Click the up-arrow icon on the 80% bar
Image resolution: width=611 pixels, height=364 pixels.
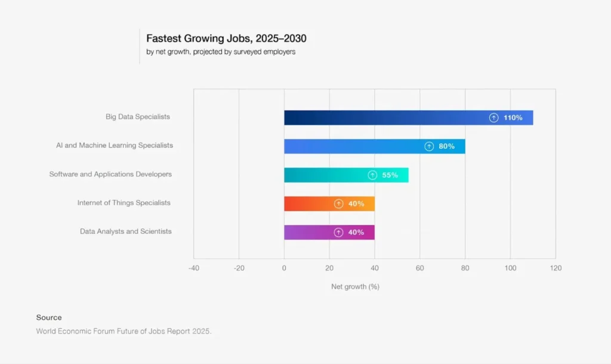pyautogui.click(x=429, y=146)
